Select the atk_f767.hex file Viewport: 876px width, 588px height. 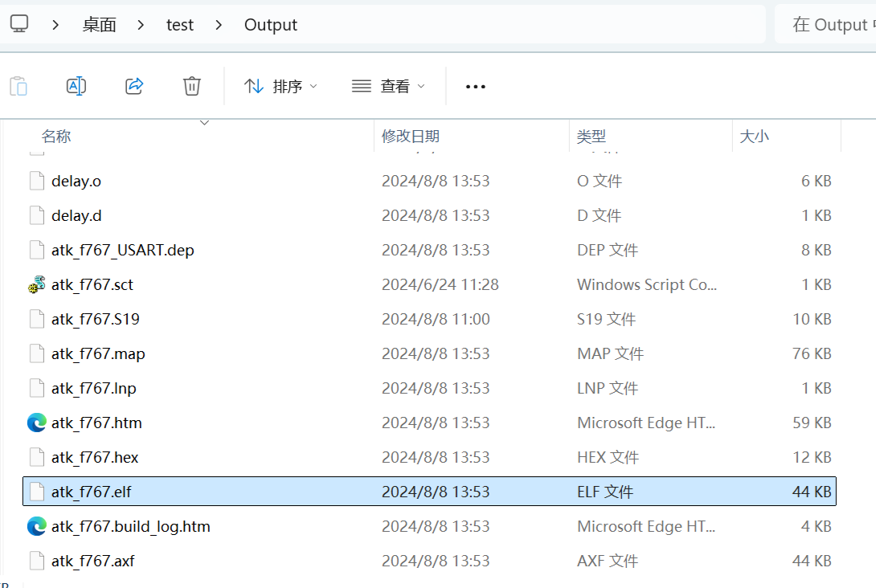[95, 457]
